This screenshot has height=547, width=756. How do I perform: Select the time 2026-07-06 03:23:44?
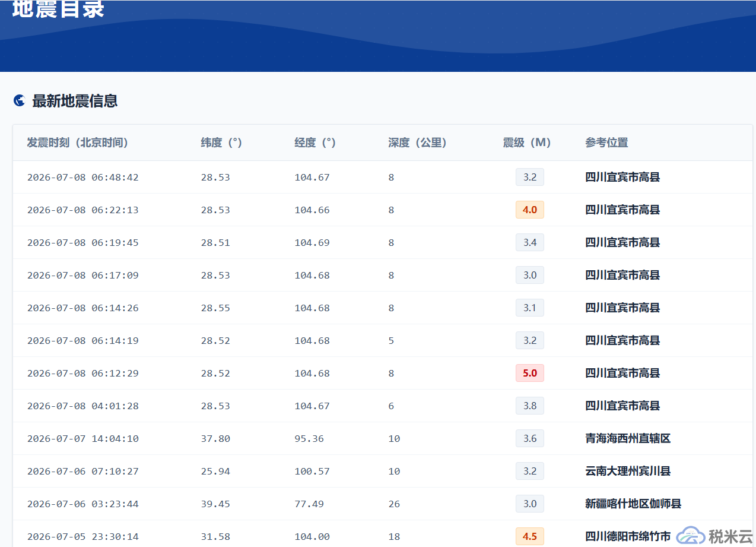click(x=83, y=504)
